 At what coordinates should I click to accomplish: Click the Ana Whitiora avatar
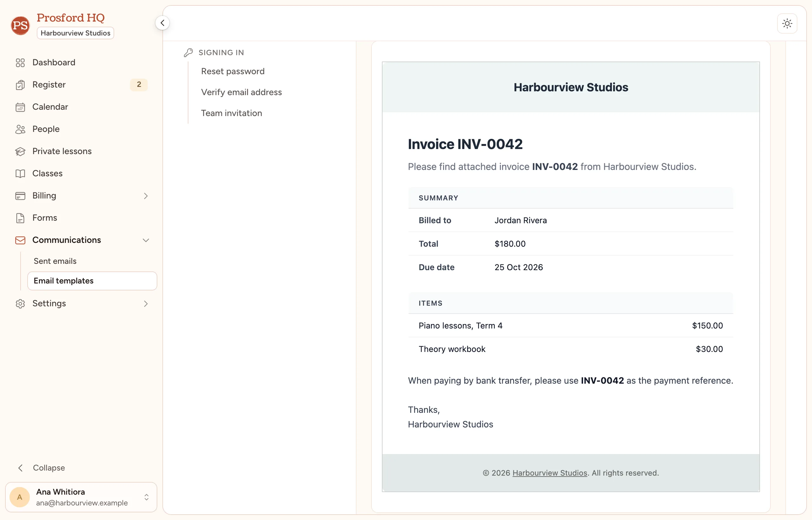point(20,497)
